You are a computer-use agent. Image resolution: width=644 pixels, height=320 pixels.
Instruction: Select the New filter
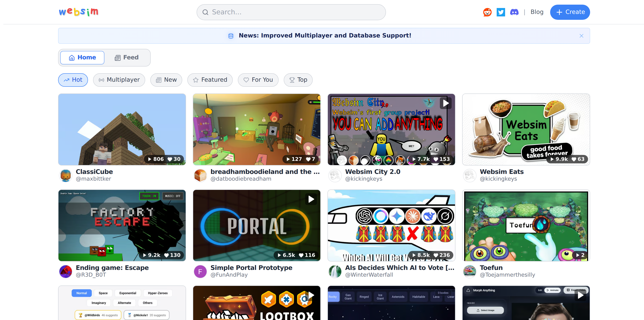166,80
